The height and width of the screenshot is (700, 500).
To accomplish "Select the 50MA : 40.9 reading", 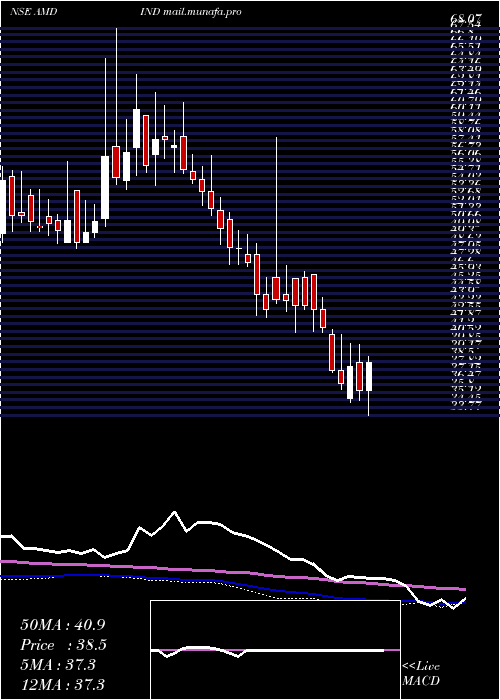I will click(63, 625).
